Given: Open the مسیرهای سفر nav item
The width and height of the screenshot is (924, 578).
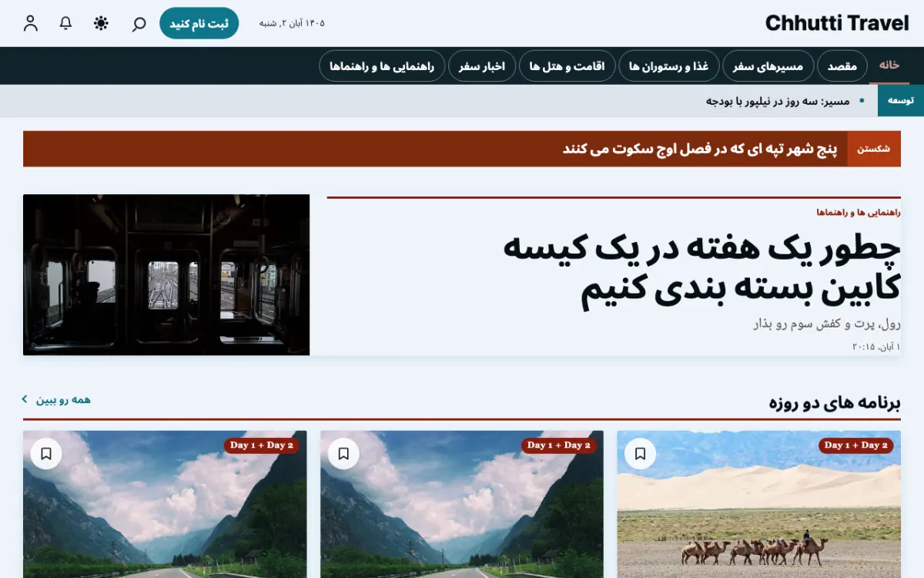Looking at the screenshot, I should pyautogui.click(x=768, y=66).
